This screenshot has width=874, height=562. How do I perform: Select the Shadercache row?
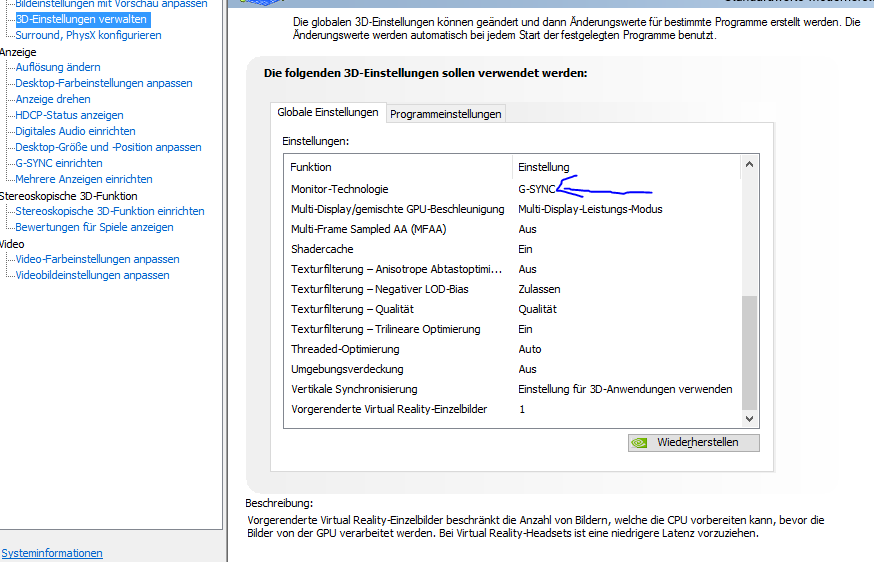(x=513, y=250)
